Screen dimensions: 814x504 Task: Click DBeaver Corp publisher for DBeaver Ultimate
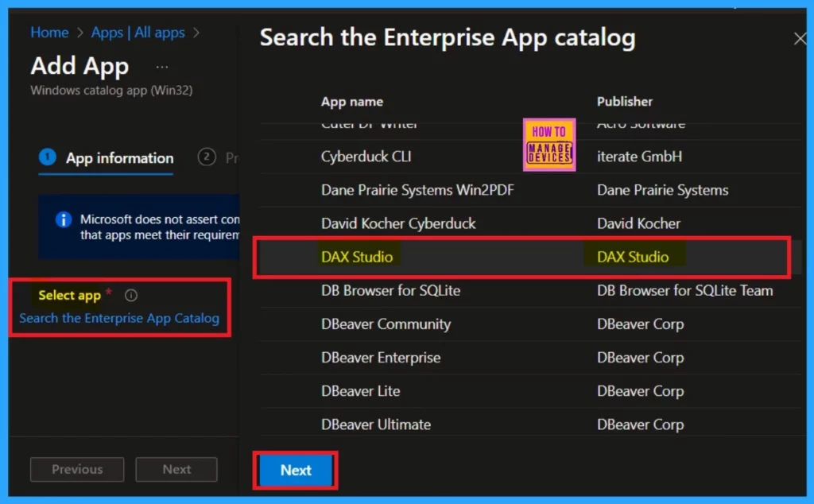point(640,425)
